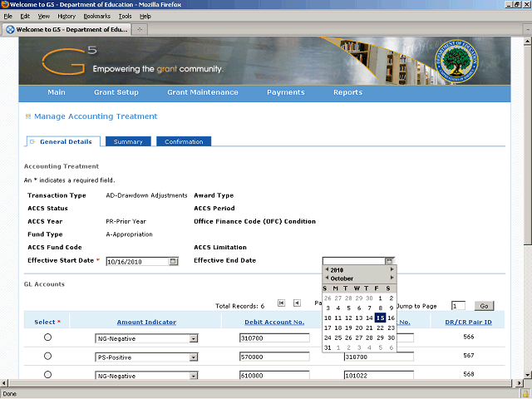Open new tab button in Firefox

pyautogui.click(x=140, y=30)
